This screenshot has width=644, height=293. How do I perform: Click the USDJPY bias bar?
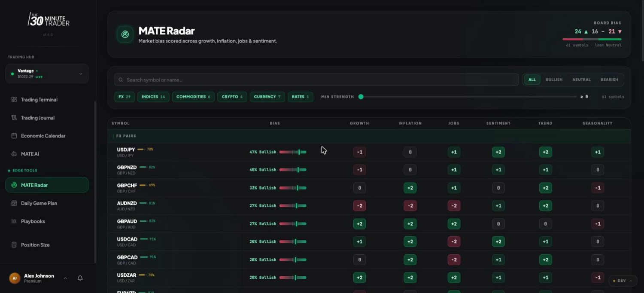click(293, 152)
